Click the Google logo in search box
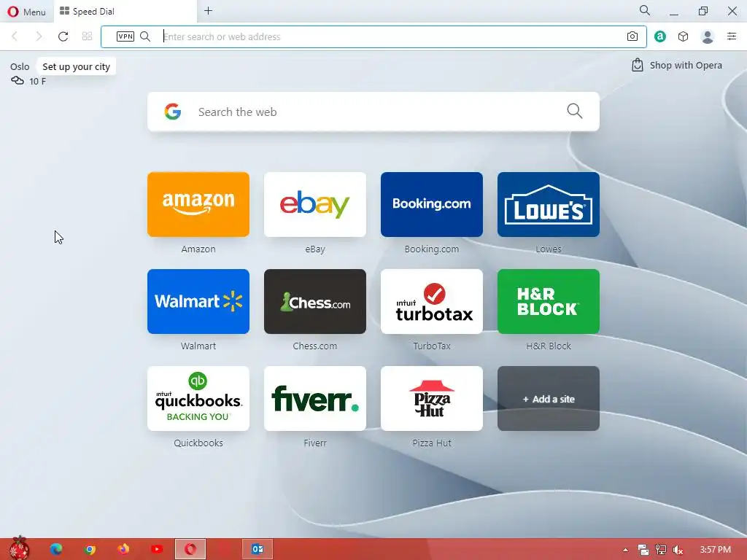Image resolution: width=747 pixels, height=560 pixels. click(172, 112)
